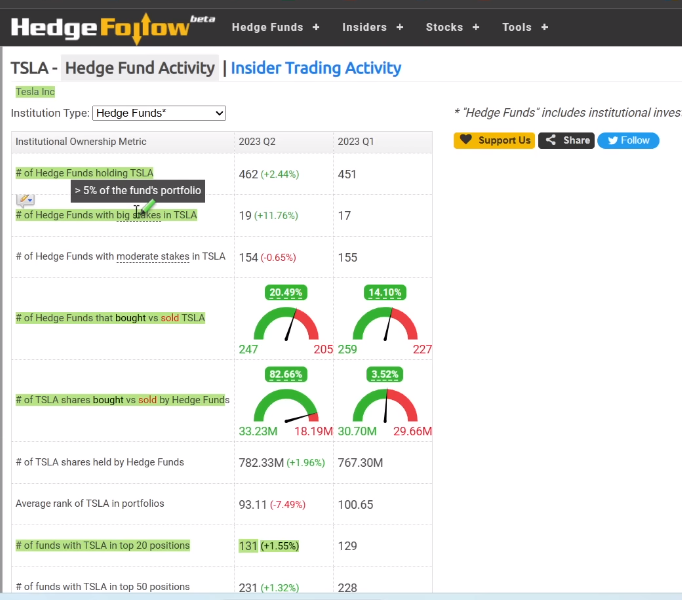Screen dimensions: 682x600
Task: Click '# of TSLA shares held by Hedge Funds'
Action: click(100, 462)
